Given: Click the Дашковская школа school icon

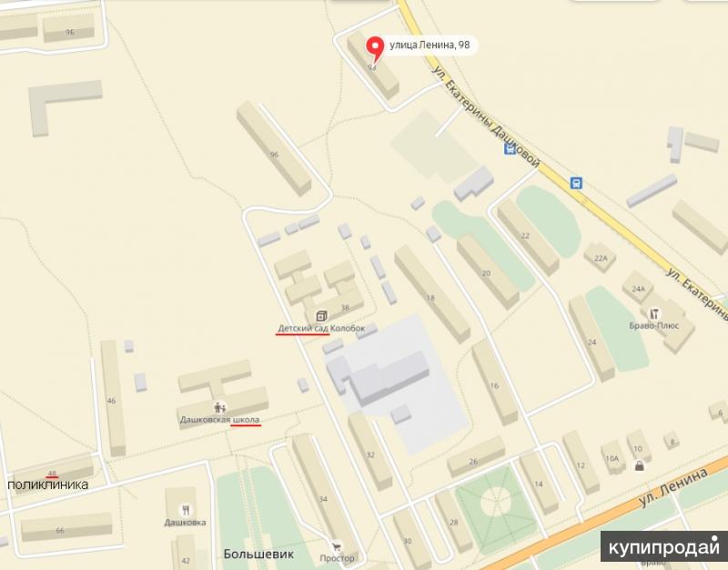Looking at the screenshot, I should pyautogui.click(x=220, y=407).
